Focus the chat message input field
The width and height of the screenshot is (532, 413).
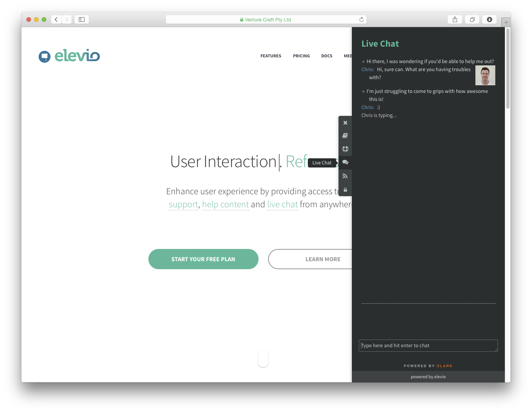pyautogui.click(x=428, y=346)
